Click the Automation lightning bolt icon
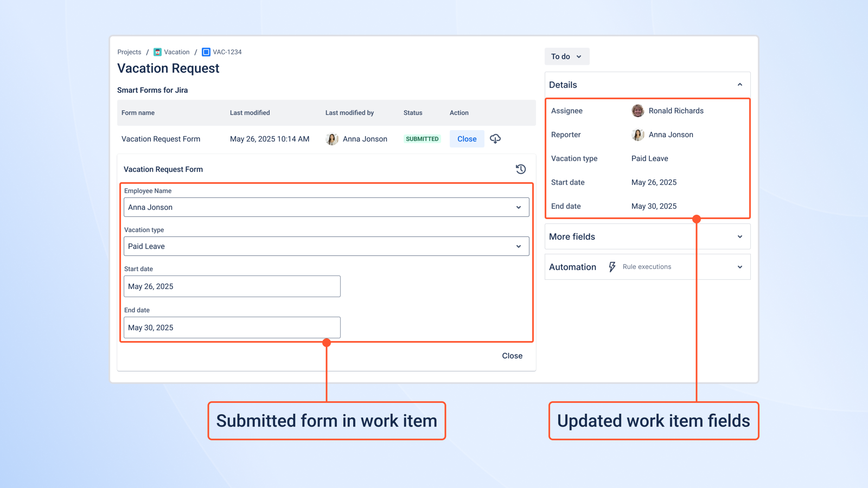 click(612, 267)
